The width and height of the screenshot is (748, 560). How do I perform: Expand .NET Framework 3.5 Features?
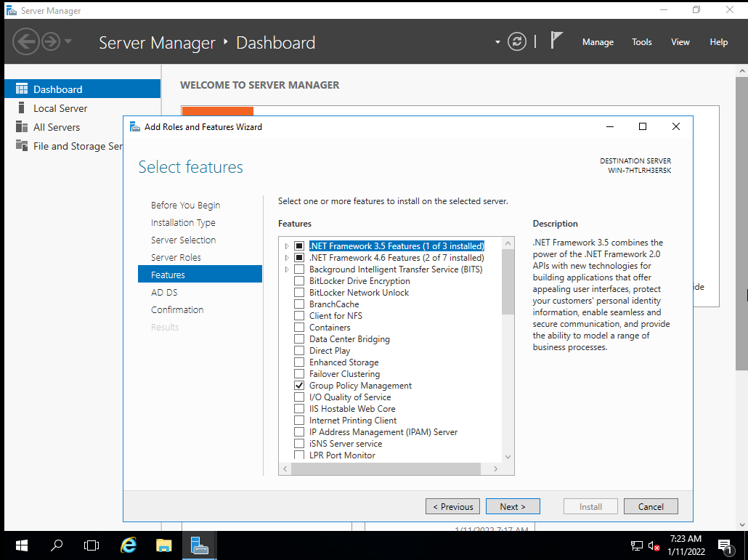[285, 245]
